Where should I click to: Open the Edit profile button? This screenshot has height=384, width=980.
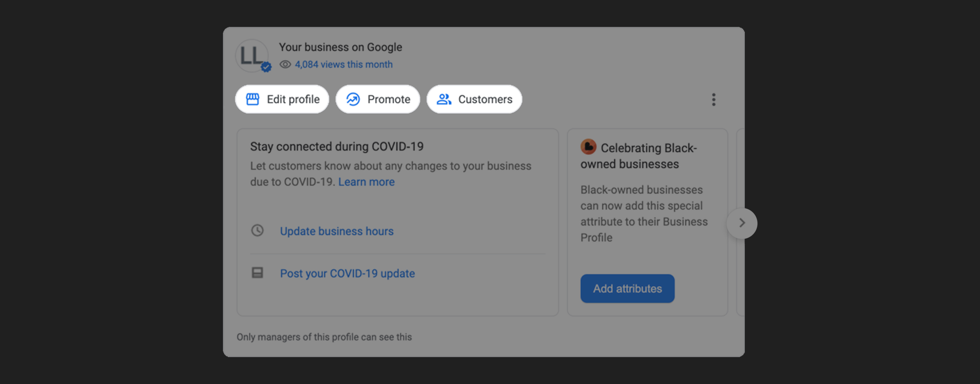282,99
